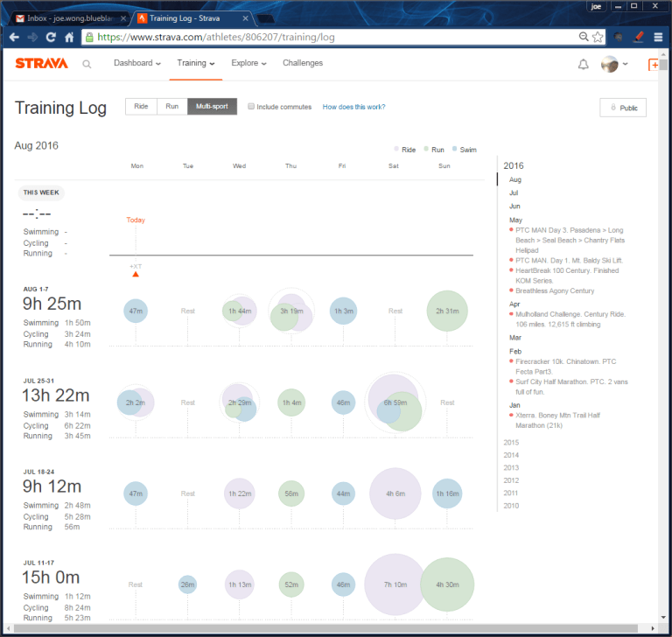Click the horizontal scrollbar
The height and width of the screenshot is (637, 672).
pos(325,628)
